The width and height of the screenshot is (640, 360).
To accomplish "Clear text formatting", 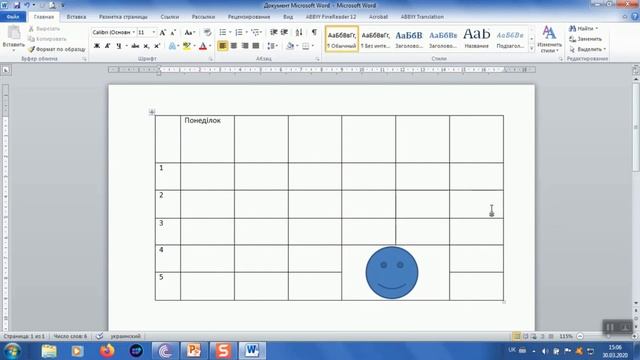I will [x=207, y=32].
